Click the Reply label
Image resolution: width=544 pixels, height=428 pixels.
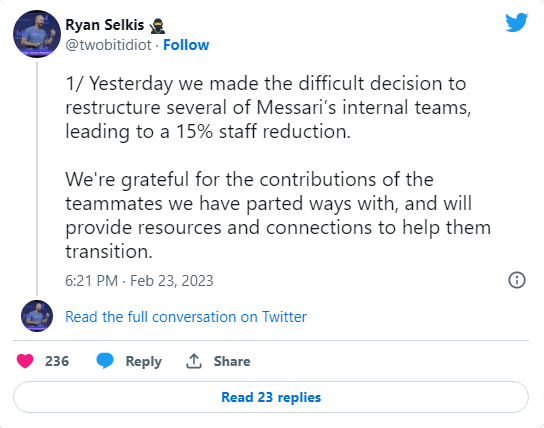144,361
